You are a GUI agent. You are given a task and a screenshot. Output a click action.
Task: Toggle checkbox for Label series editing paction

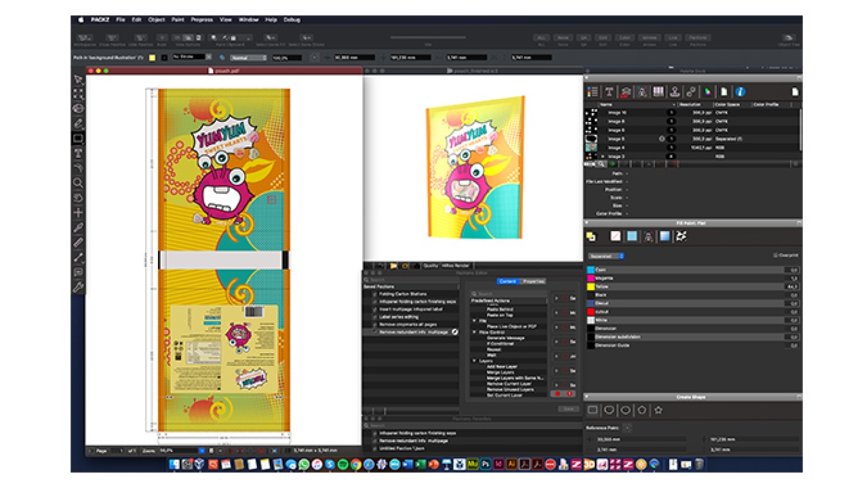374,317
